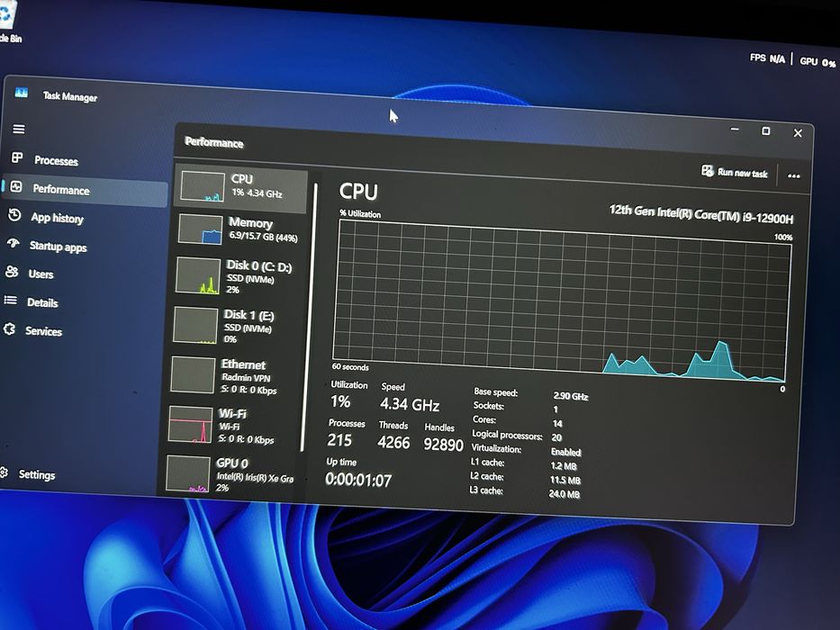Click the Users people icon
840x630 pixels.
tap(12, 272)
